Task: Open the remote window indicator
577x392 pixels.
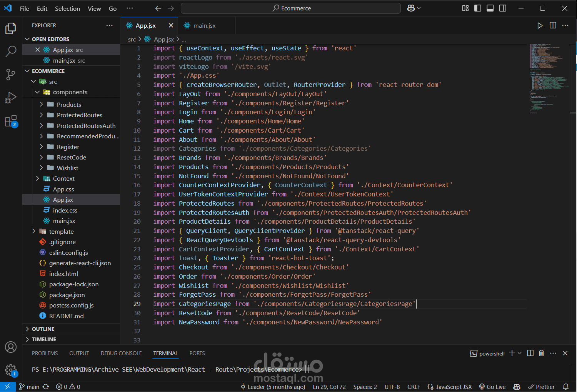Action: 8,387
